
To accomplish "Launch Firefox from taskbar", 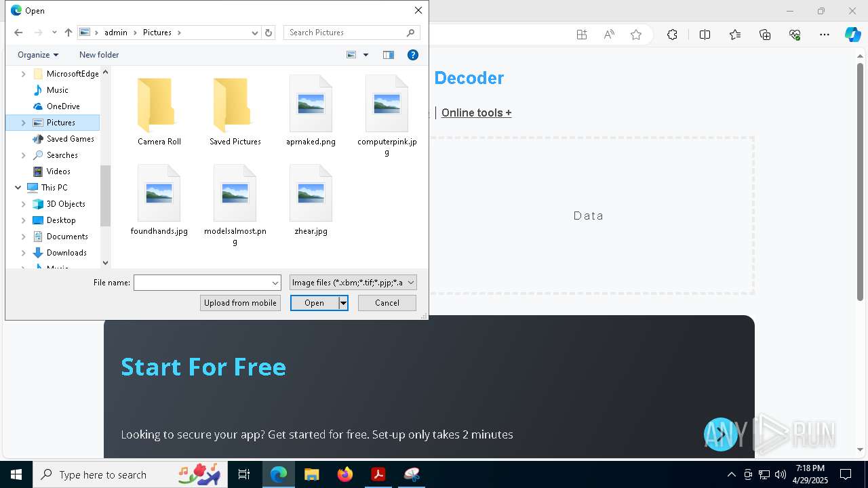I will (344, 474).
